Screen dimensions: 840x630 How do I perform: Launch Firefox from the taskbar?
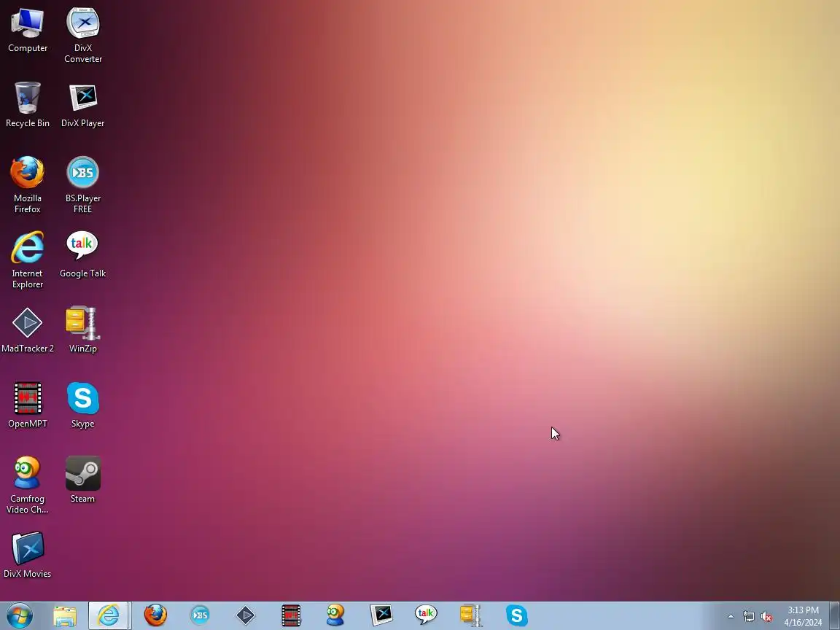(x=155, y=615)
